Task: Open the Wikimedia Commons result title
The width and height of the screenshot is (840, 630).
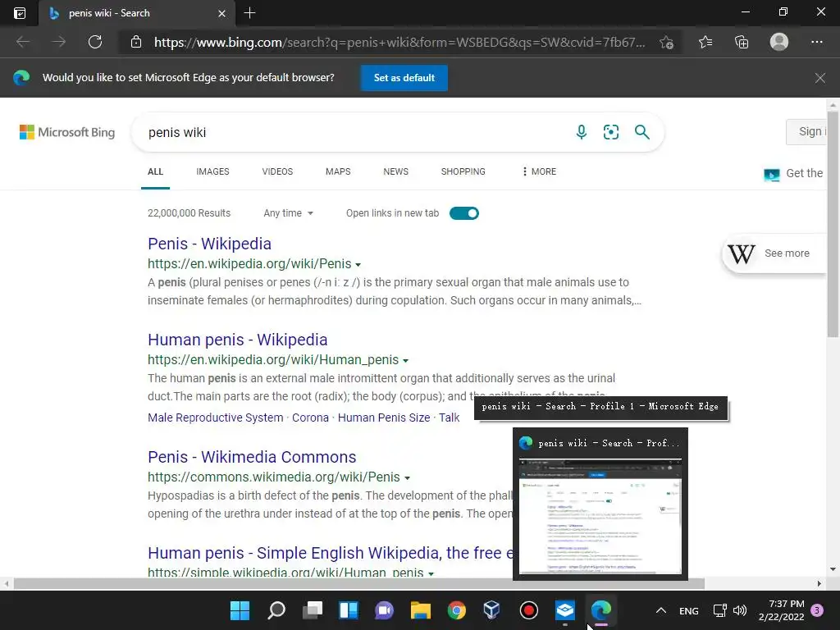Action: [x=252, y=457]
